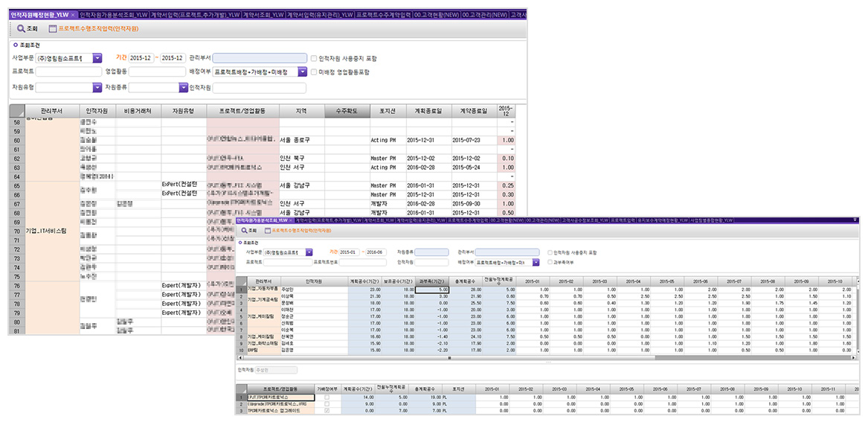
Task: Click the 프로젝트 input field in the back window
Action: tap(69, 72)
